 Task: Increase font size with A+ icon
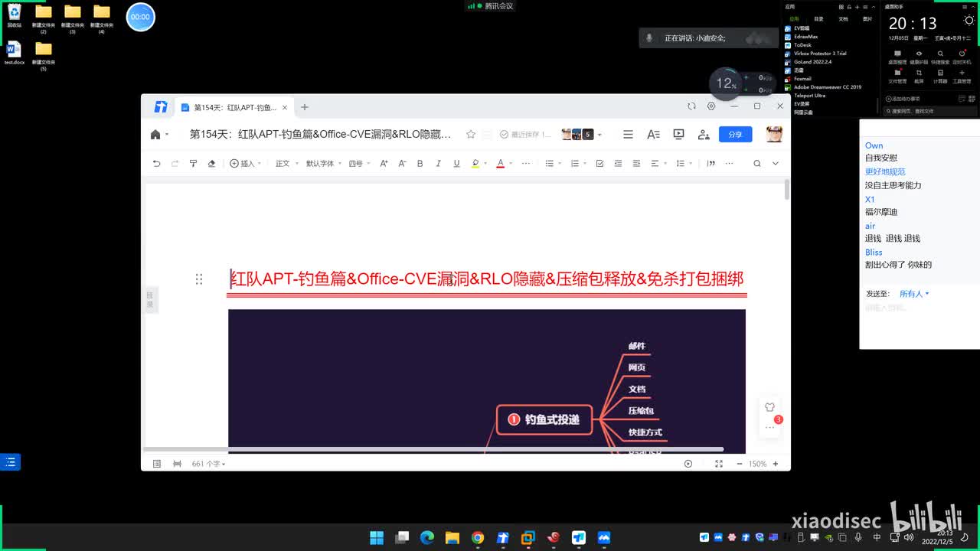point(384,163)
